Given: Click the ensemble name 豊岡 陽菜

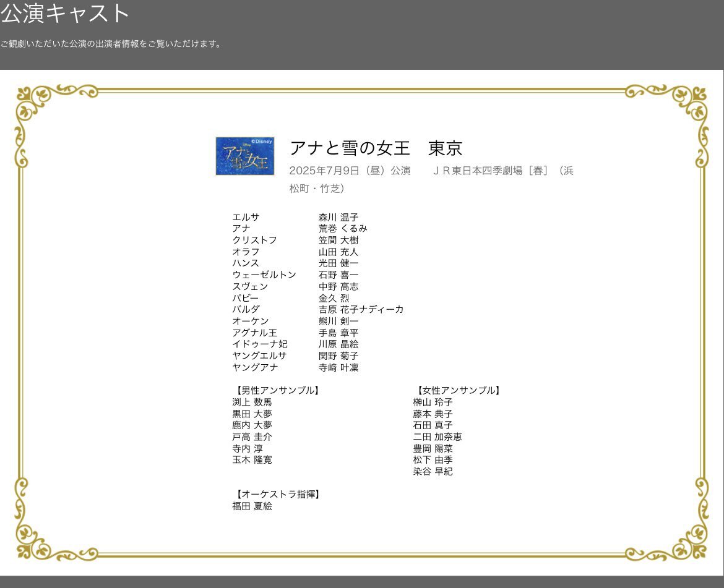Looking at the screenshot, I should tap(433, 448).
